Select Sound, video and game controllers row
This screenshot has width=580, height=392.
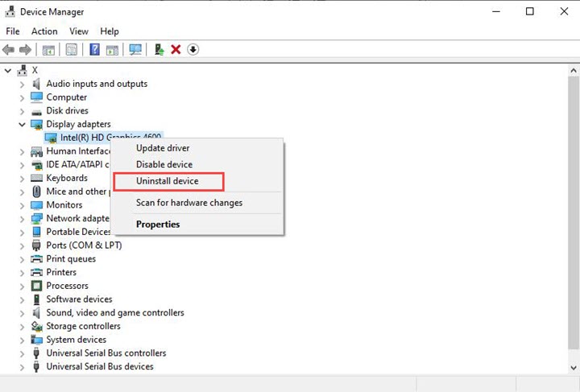click(x=115, y=312)
